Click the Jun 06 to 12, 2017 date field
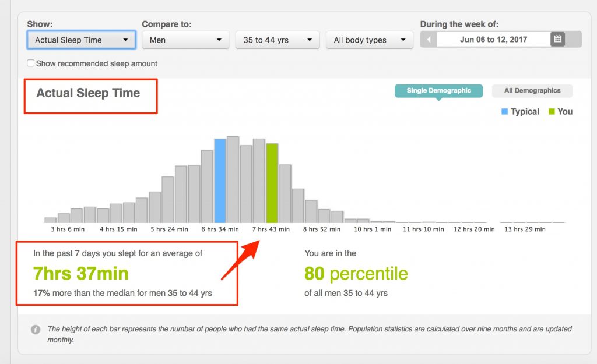597x364 pixels. [493, 39]
